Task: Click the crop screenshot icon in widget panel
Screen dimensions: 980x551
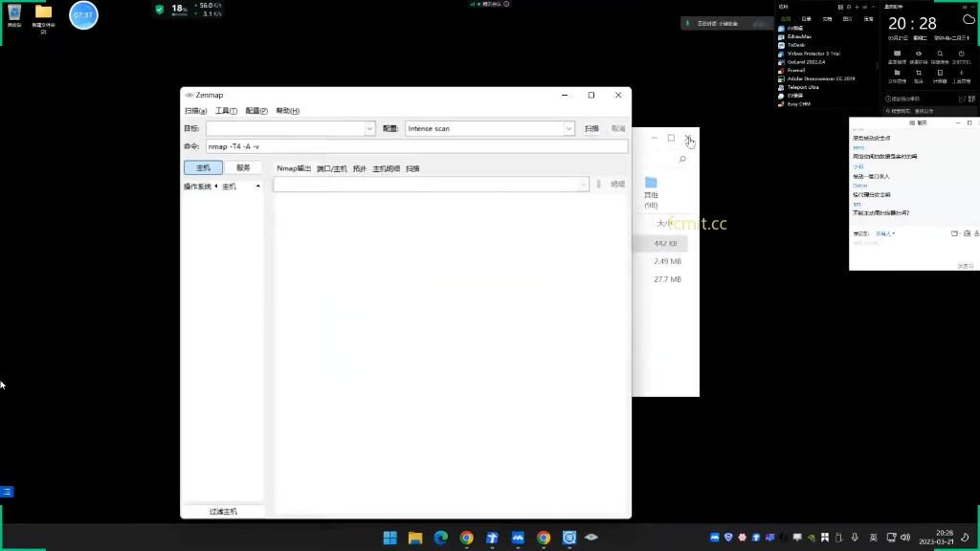Action: (x=918, y=73)
